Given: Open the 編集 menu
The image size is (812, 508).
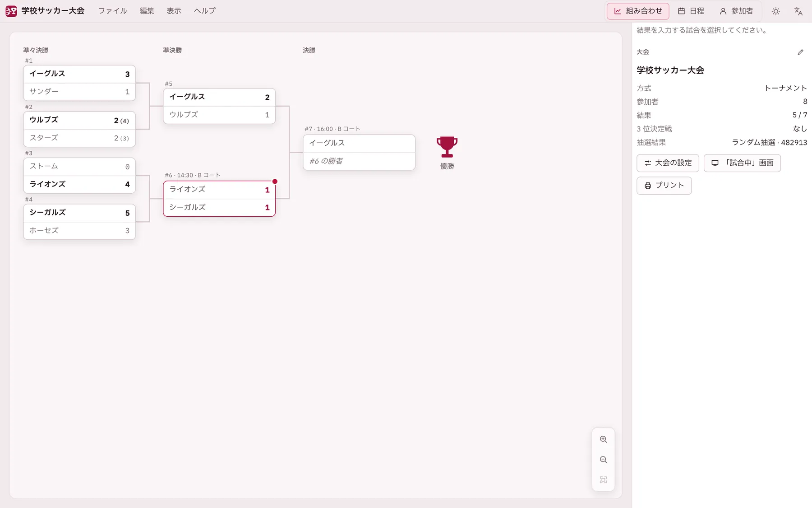Looking at the screenshot, I should 147,11.
